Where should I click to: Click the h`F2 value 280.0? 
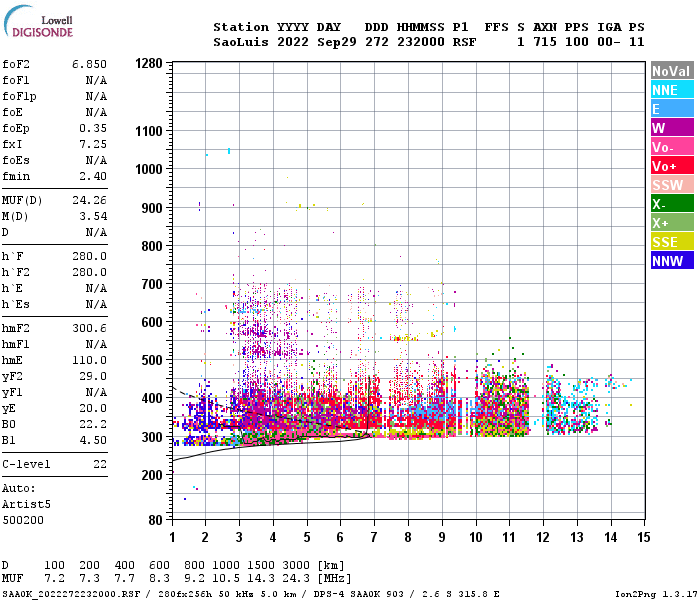pyautogui.click(x=89, y=272)
